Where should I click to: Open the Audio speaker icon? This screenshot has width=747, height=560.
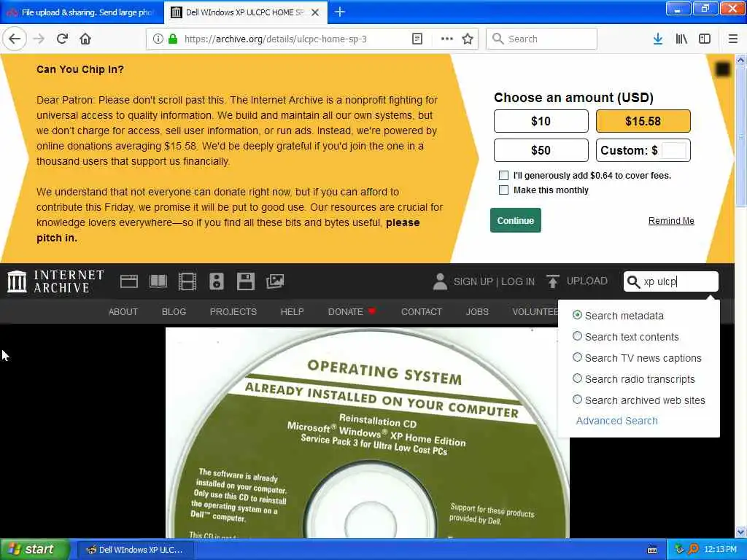[216, 281]
